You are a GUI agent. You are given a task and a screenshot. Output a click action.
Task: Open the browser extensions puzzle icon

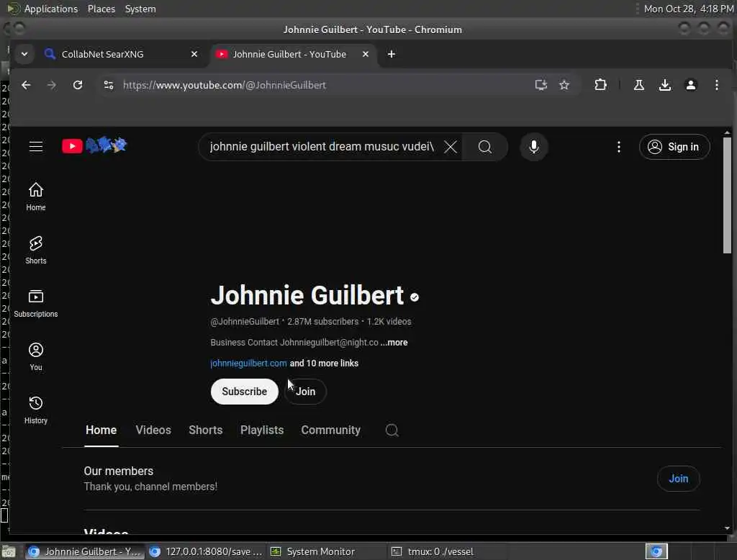(x=600, y=85)
